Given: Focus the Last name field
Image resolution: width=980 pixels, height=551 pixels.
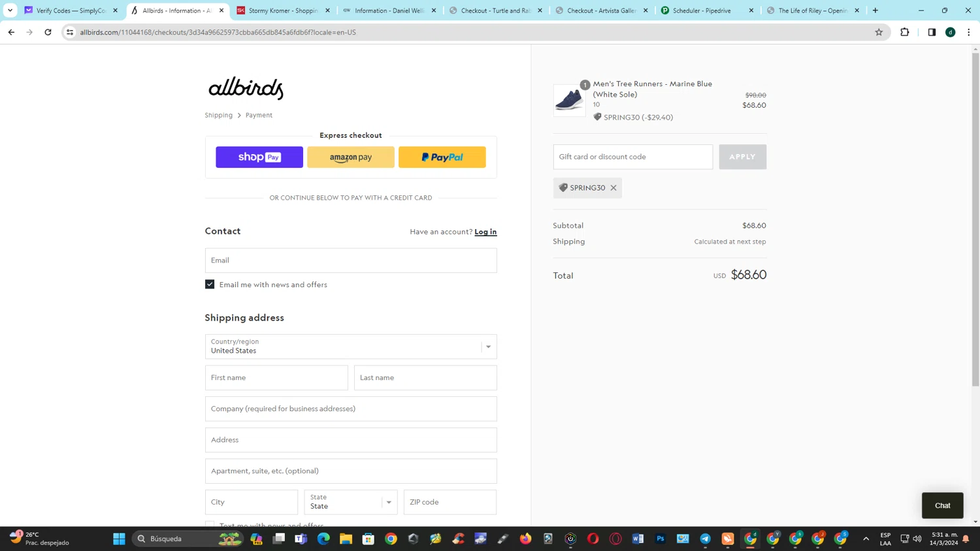Looking at the screenshot, I should [425, 378].
